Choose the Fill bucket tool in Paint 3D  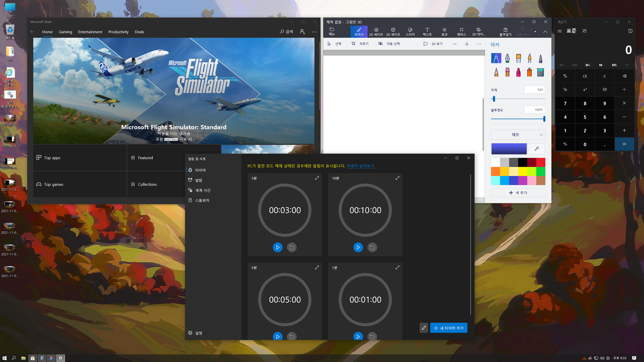tap(540, 72)
